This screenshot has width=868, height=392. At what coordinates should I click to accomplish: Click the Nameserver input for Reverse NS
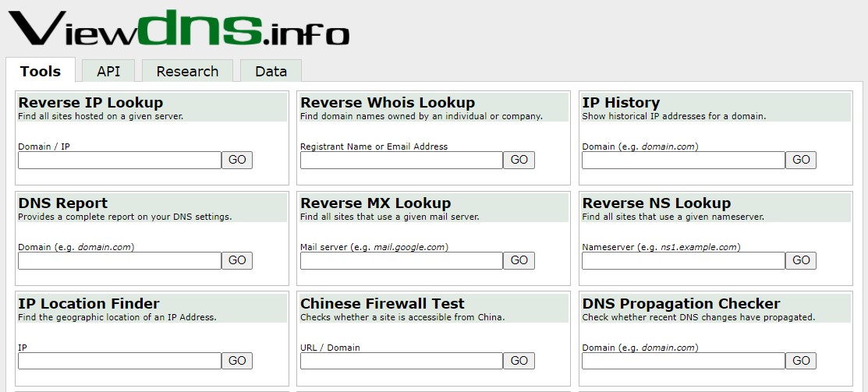click(683, 260)
